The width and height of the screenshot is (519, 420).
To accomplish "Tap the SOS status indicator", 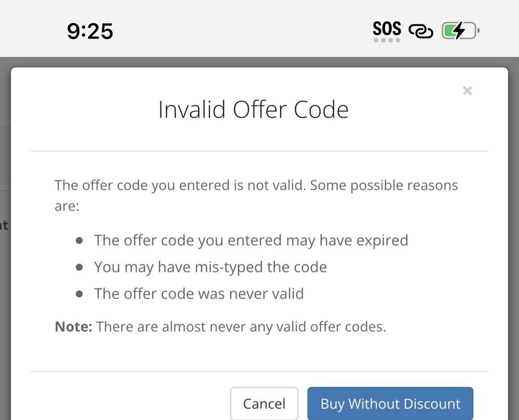I will (x=387, y=28).
